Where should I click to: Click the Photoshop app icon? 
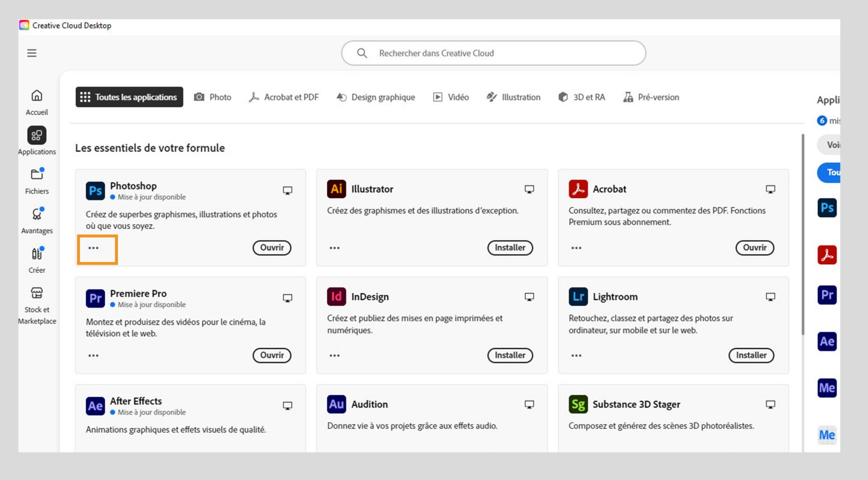click(x=95, y=190)
